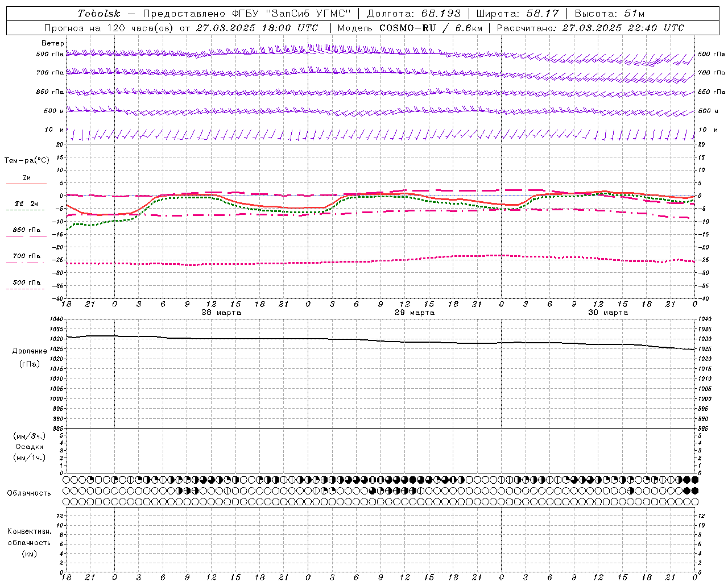728x582 pixels.
Task: Click the Осадки precipitation label
Action: pos(30,447)
